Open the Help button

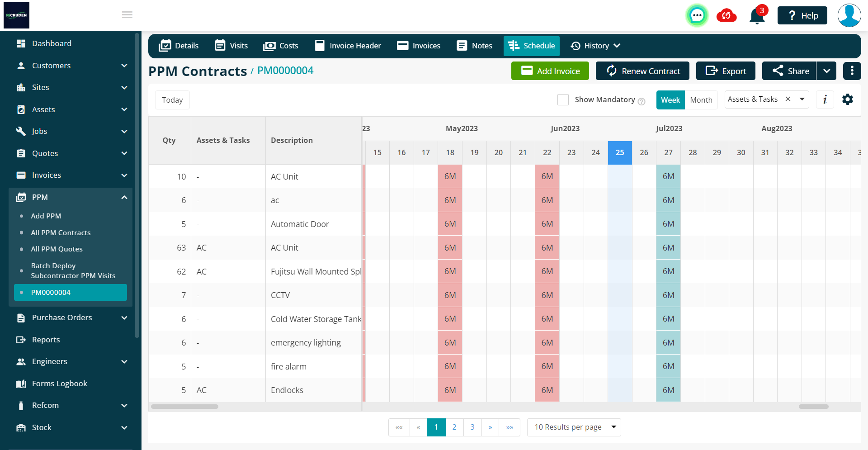click(802, 15)
